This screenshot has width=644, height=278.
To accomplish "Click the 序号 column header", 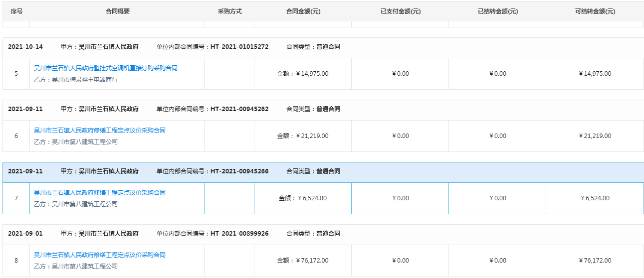I will pyautogui.click(x=16, y=11).
